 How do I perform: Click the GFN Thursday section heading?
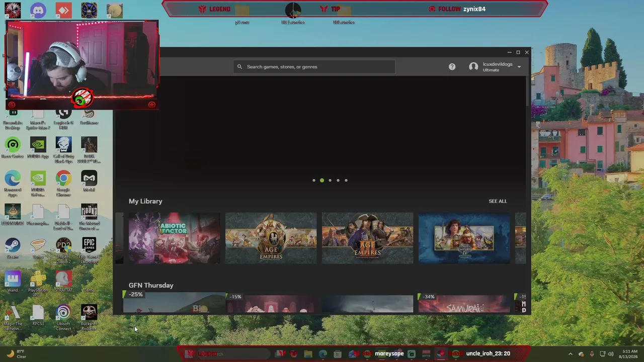(x=151, y=285)
